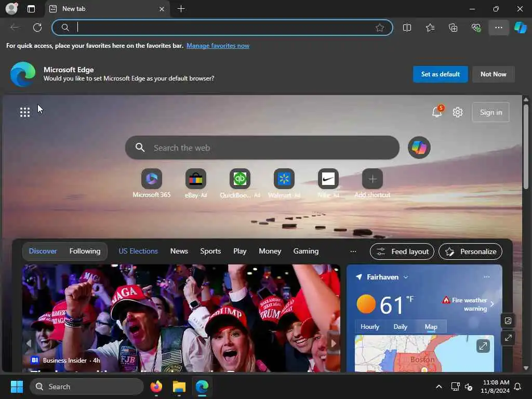Open a new tab with plus button
The height and width of the screenshot is (399, 532).
[181, 9]
